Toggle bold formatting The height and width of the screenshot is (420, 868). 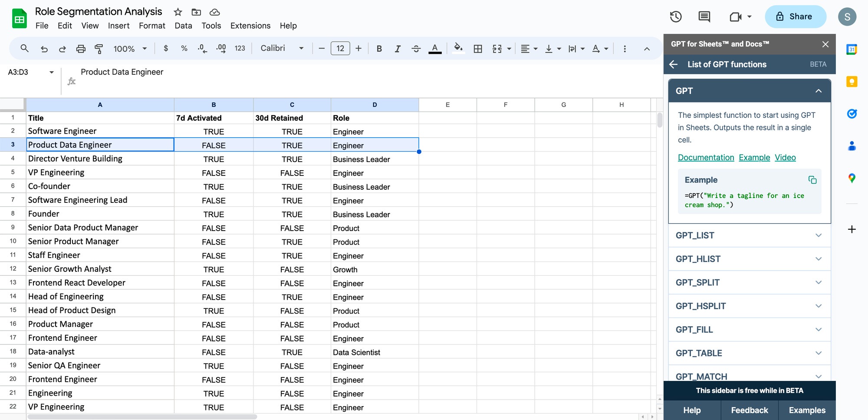click(379, 49)
